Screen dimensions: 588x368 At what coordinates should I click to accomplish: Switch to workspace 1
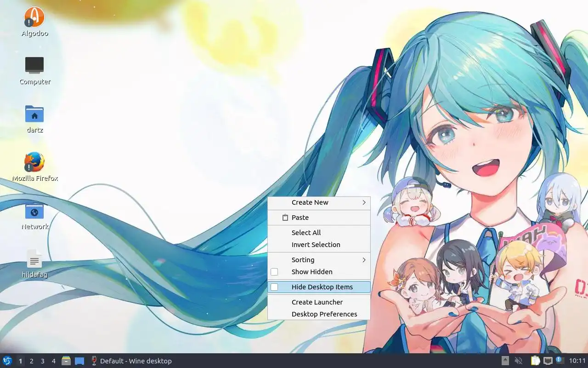[20, 361]
